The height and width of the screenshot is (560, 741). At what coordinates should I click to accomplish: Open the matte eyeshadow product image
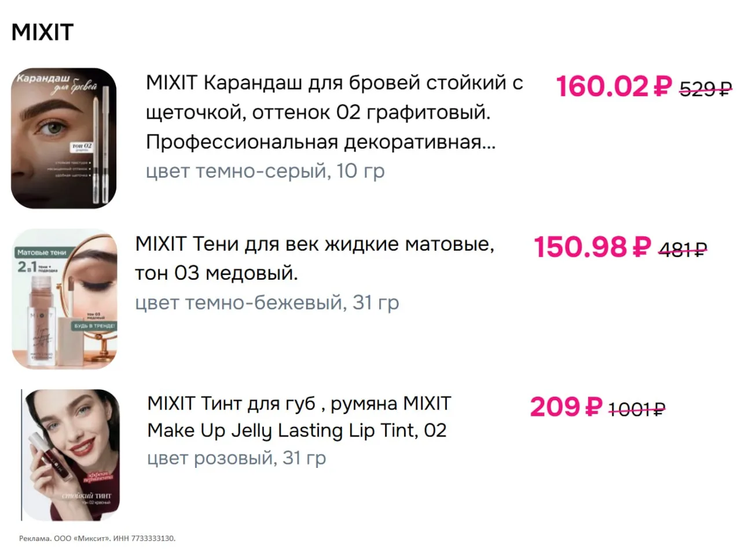coord(65,299)
